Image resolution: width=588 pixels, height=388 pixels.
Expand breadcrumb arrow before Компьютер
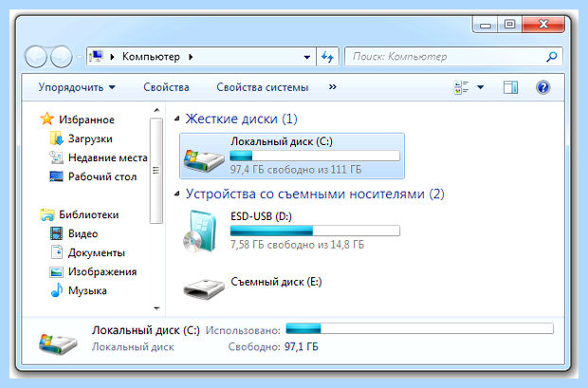click(x=112, y=57)
